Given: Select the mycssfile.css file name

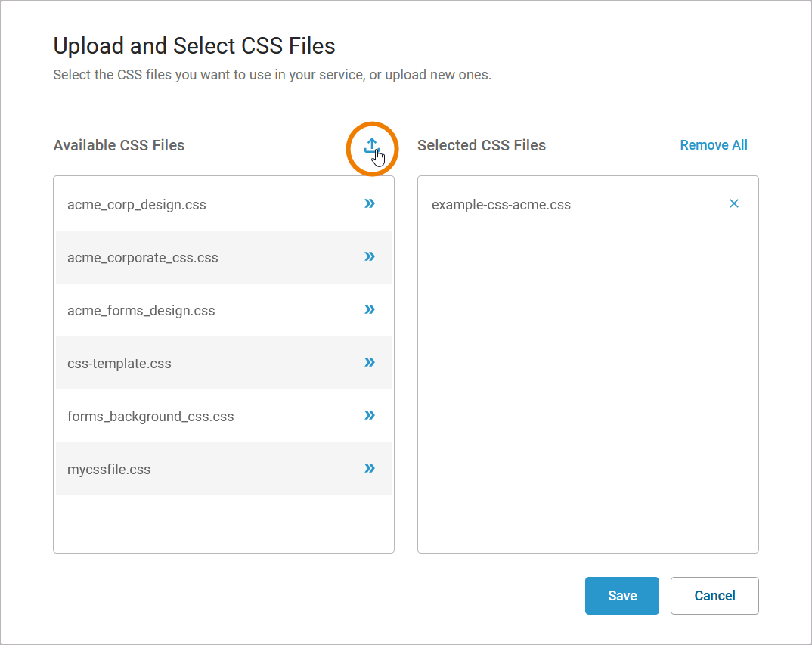Looking at the screenshot, I should pyautogui.click(x=109, y=470).
